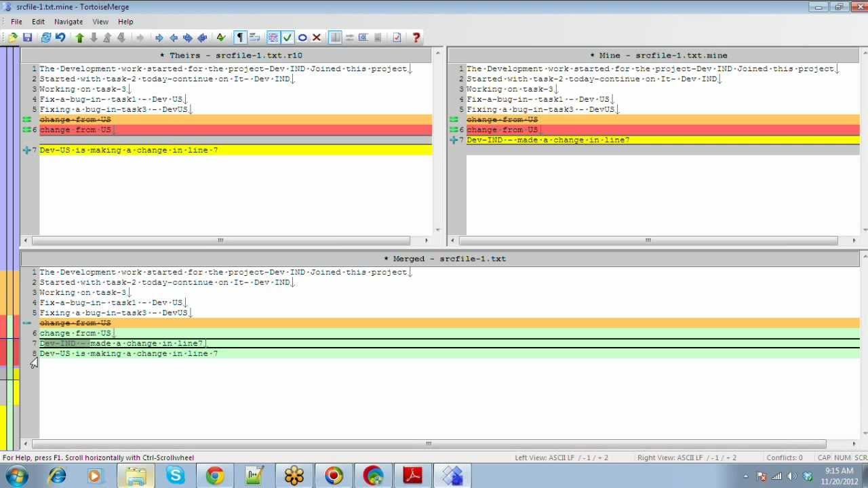This screenshot has width=868, height=488.
Task: Undo the last change with blue arrow
Action: (60, 38)
